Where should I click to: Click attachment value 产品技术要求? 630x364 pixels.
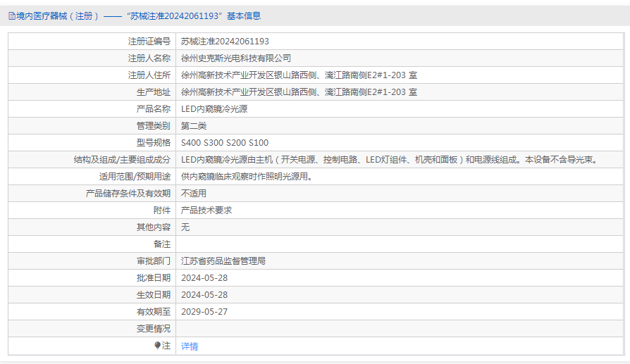coord(206,210)
